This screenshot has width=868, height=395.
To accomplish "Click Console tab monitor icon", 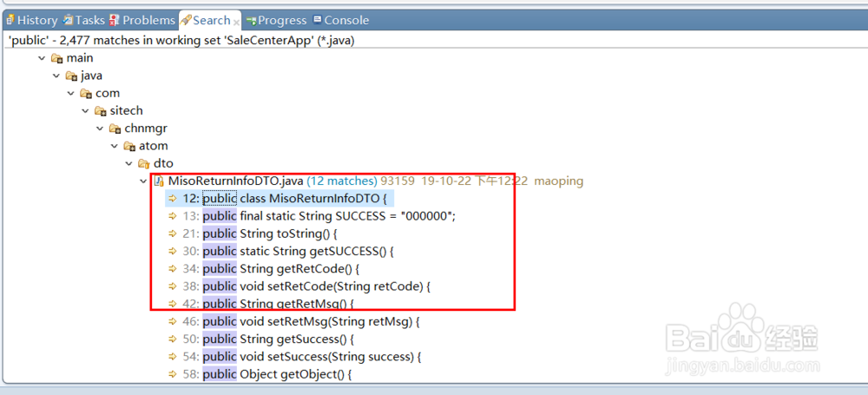I will (x=317, y=19).
